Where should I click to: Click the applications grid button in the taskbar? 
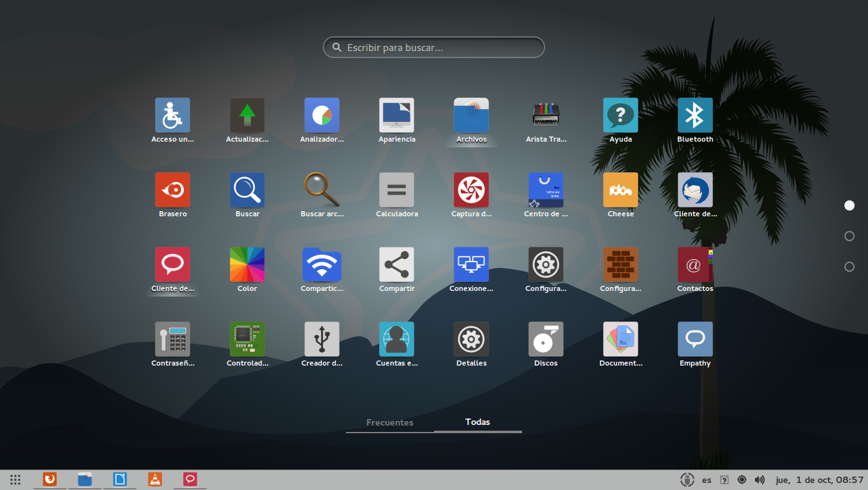coord(16,480)
